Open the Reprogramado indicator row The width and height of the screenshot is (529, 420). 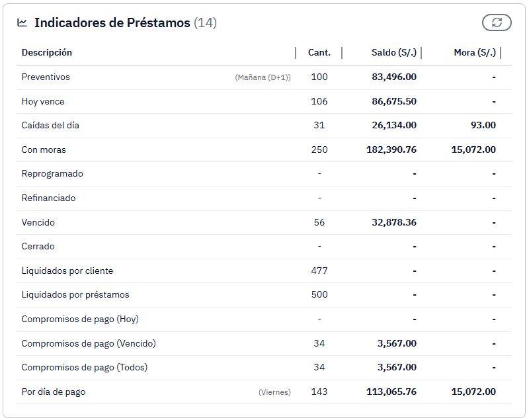[51, 173]
